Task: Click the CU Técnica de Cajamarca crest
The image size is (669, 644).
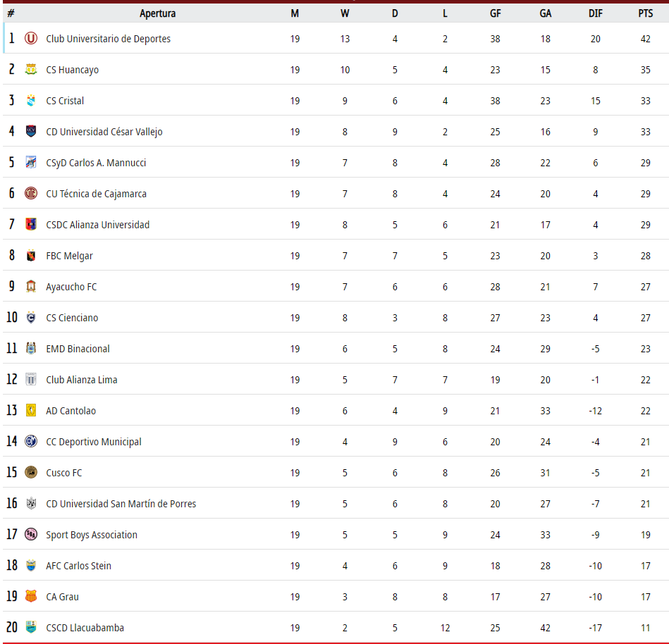Action: pos(31,194)
